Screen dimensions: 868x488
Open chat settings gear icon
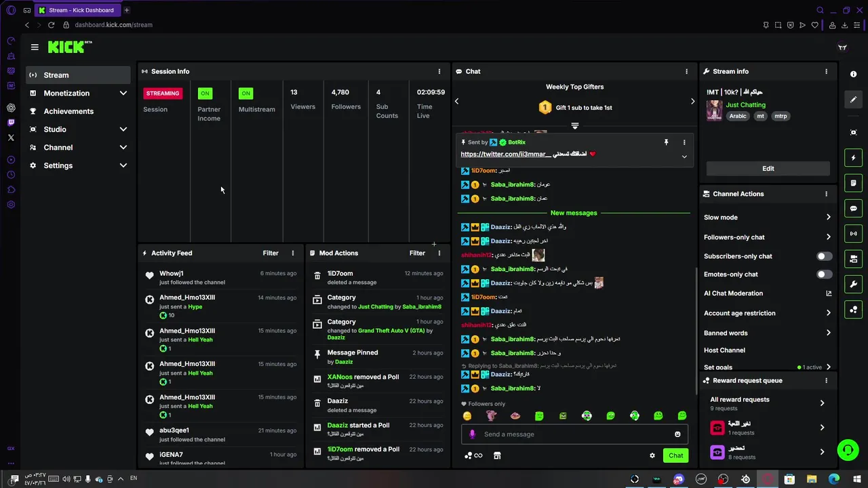click(652, 455)
